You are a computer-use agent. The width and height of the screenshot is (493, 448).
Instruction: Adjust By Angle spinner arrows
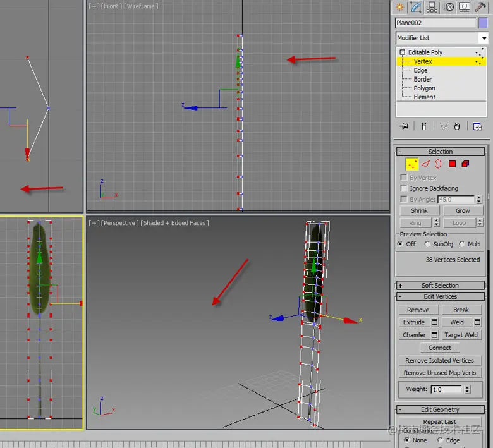pyautogui.click(x=479, y=199)
